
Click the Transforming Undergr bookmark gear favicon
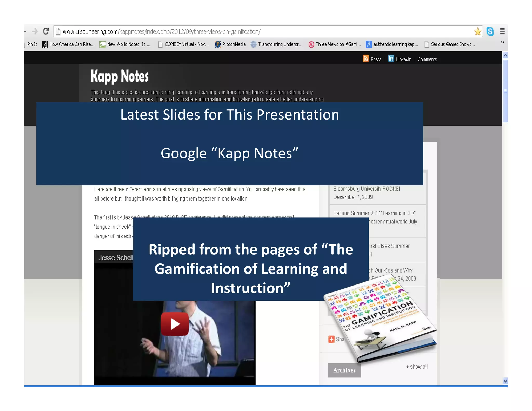[x=254, y=44]
